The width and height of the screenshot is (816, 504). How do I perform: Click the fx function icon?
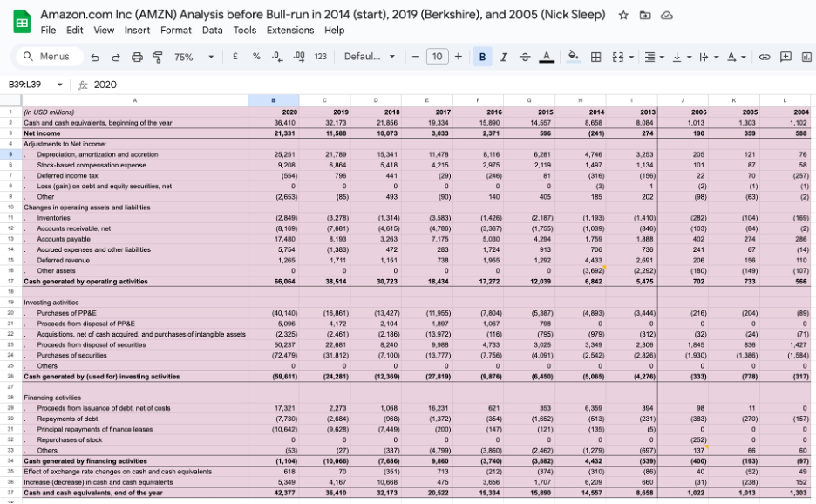[82, 85]
